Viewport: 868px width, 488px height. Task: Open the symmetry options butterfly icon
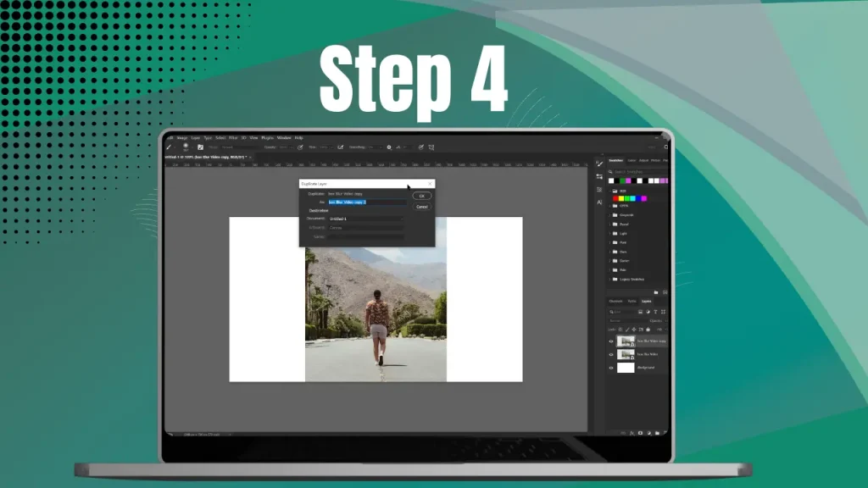click(431, 147)
